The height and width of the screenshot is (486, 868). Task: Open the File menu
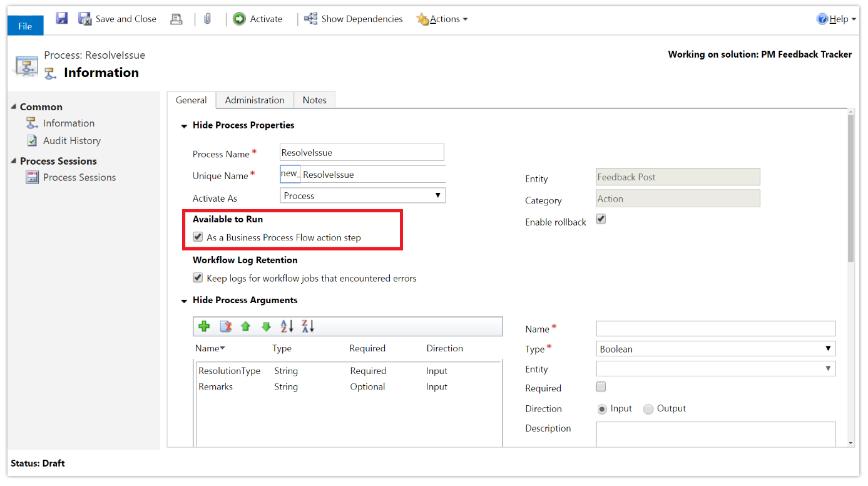pyautogui.click(x=25, y=26)
